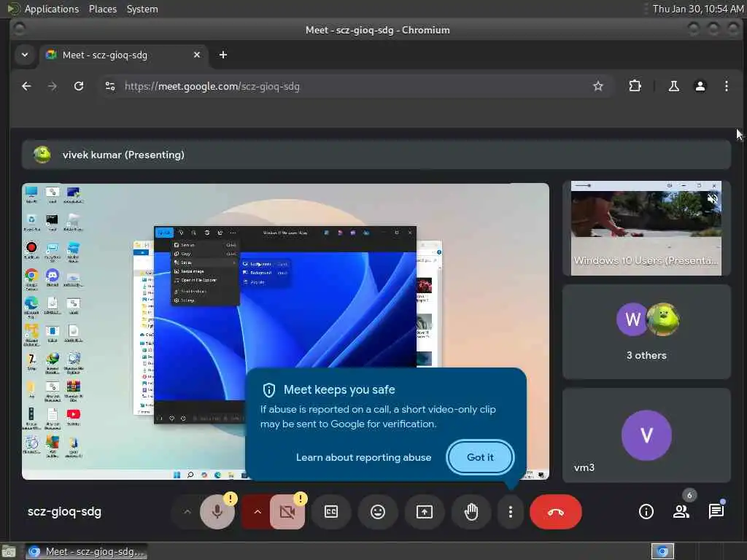Open Learn about reporting abuse link
Screen dimensions: 747x560
pos(363,457)
